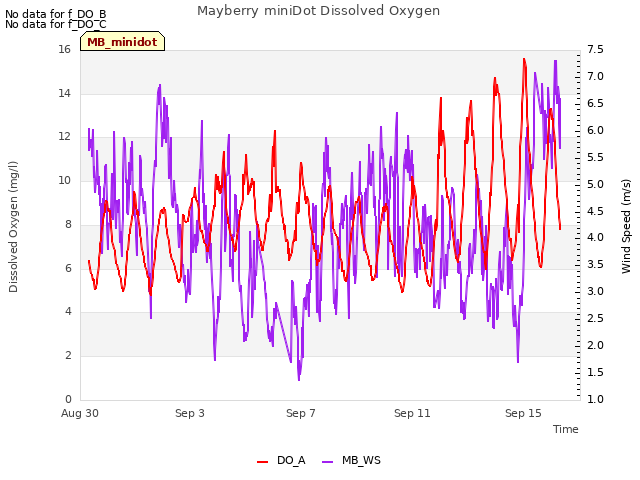Click the purple MB_WS legend line marker
640x480 pixels.
(x=328, y=462)
